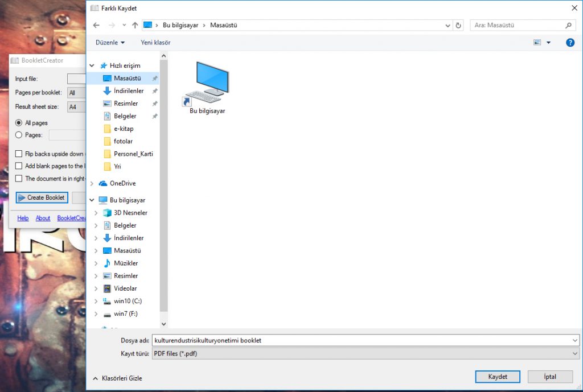The image size is (583, 392).
Task: Select Belgeler under Hızlı erişim
Action: (125, 116)
